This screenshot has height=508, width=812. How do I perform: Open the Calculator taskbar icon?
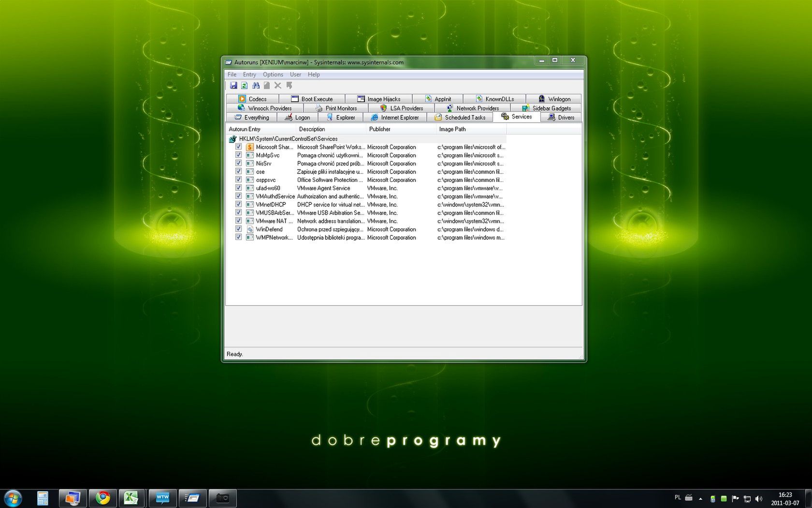43,498
